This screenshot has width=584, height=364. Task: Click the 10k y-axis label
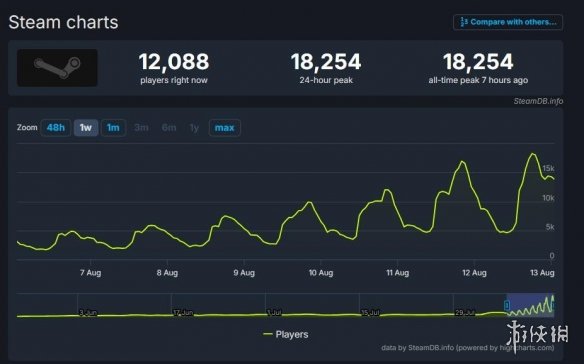548,198
